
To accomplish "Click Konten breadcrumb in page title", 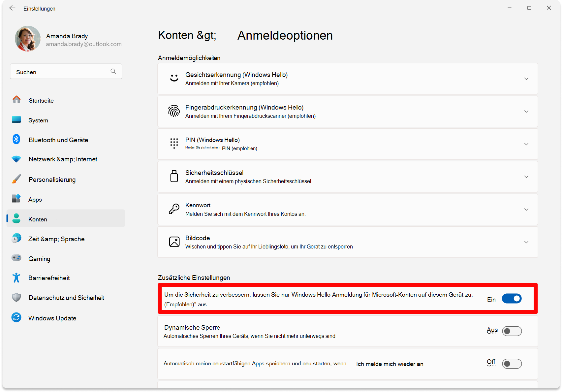I will (x=176, y=35).
